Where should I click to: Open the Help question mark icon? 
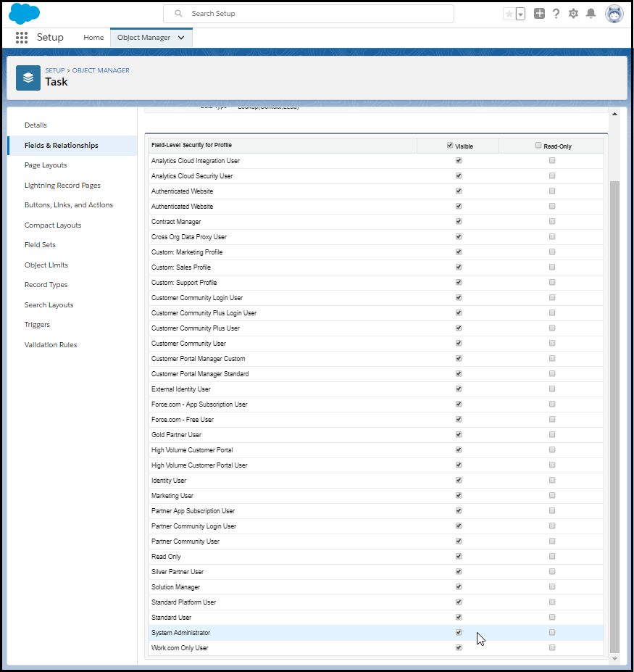coord(556,14)
